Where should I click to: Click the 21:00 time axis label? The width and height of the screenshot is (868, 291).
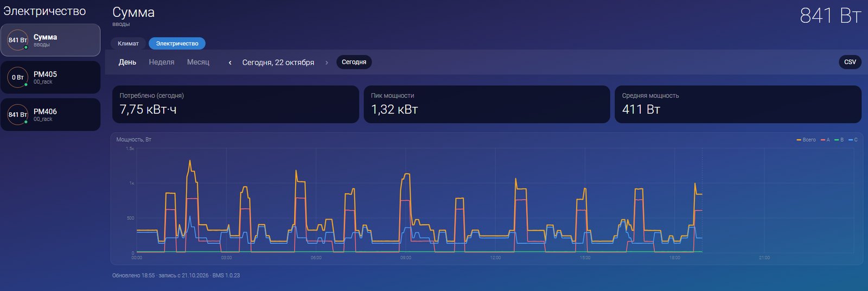coord(764,258)
